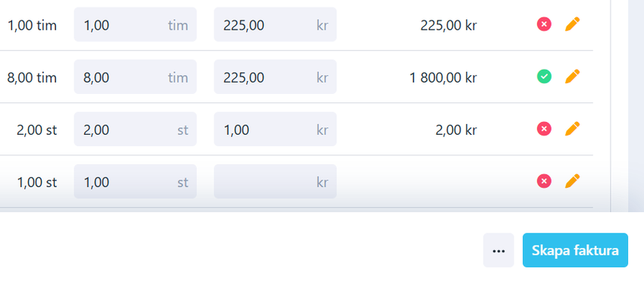Focus the 1,00 tim quantity field

point(135,24)
